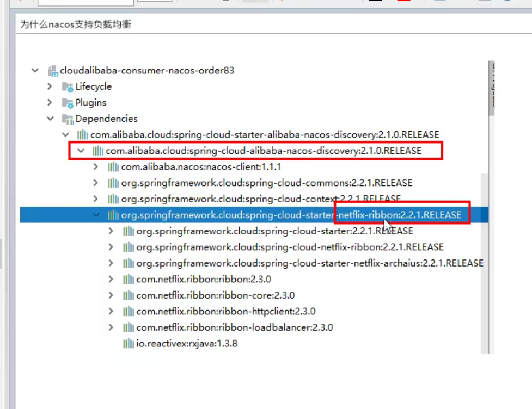Select spring-cloud-netflix-ribbon:2.2.1.RELEASE text
The width and height of the screenshot is (532, 409).
click(290, 247)
